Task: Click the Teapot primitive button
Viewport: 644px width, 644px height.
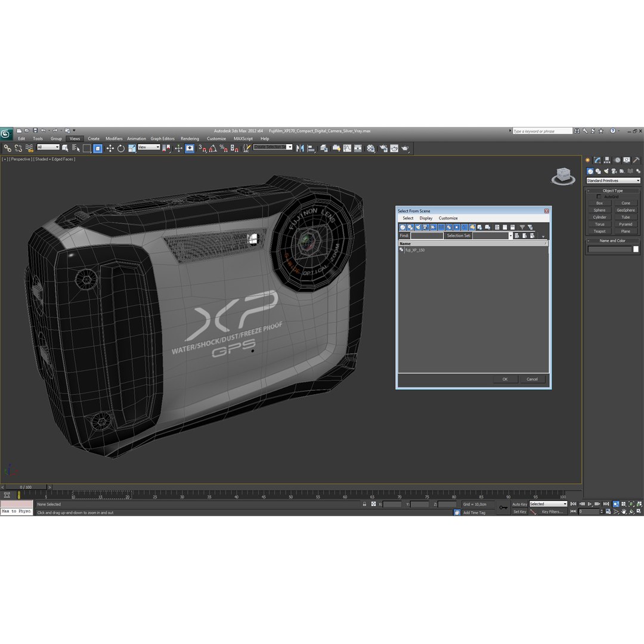Action: [599, 231]
